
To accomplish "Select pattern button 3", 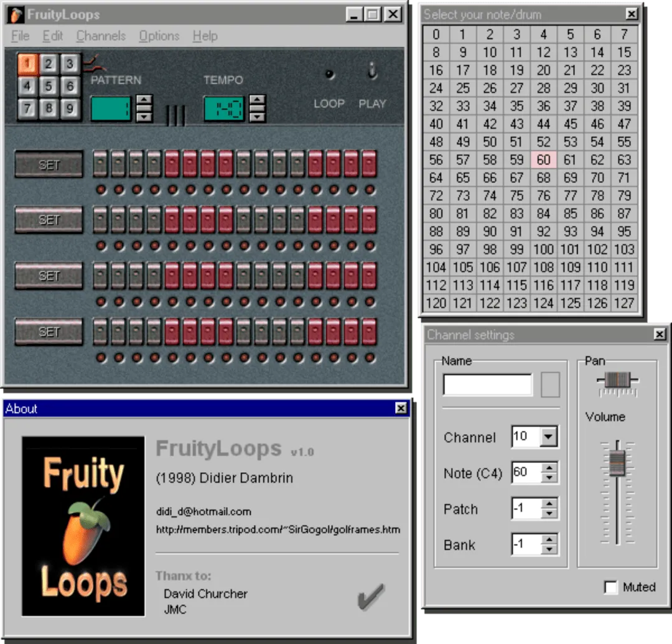I will (70, 64).
